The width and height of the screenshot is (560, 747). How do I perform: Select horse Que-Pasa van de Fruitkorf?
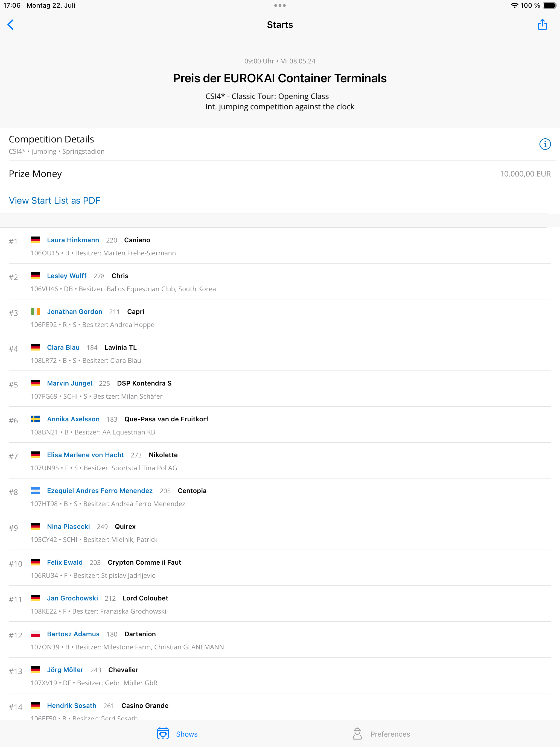166,419
